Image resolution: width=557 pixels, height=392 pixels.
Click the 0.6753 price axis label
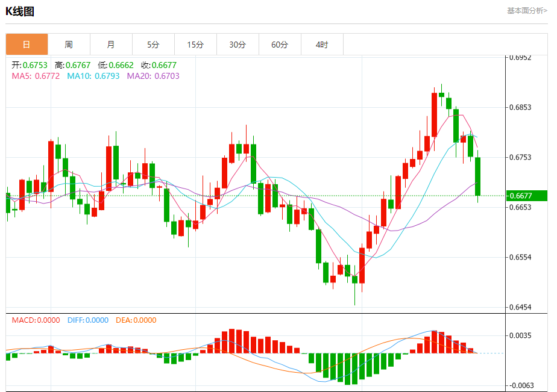(520, 157)
